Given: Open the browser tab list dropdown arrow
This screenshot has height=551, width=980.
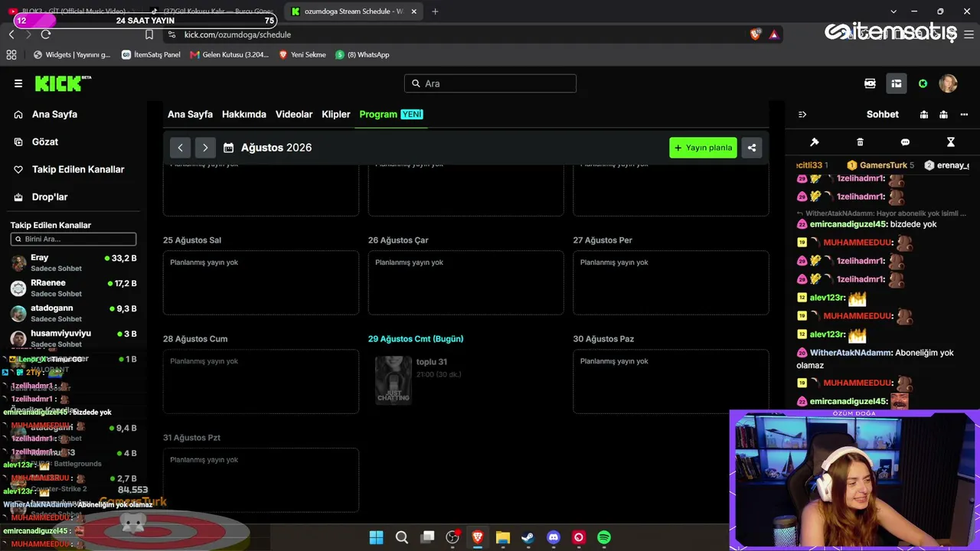Looking at the screenshot, I should [x=893, y=11].
